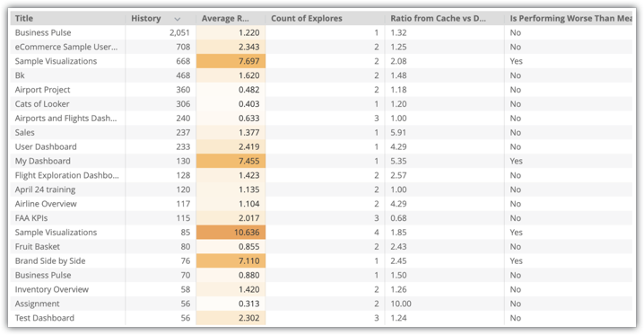Click the highlighted 7.697 runtime cell
This screenshot has height=335, width=644.
[x=231, y=61]
